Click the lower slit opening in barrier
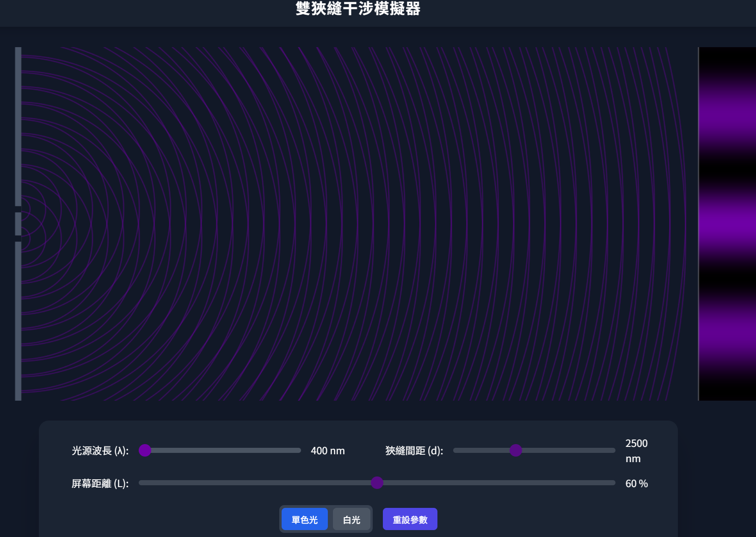Image resolution: width=756 pixels, height=537 pixels. [x=18, y=238]
